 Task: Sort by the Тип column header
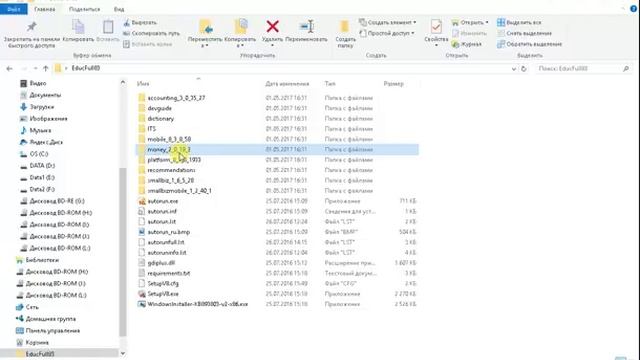click(x=330, y=84)
